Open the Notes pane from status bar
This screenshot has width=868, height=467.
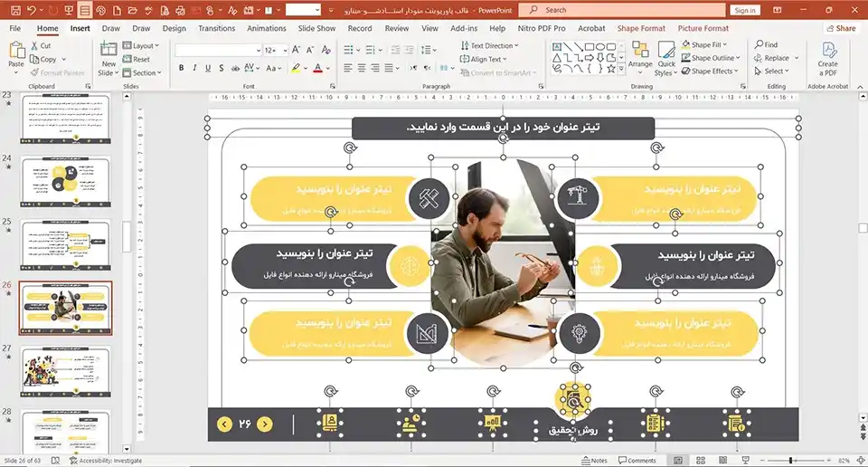(595, 461)
